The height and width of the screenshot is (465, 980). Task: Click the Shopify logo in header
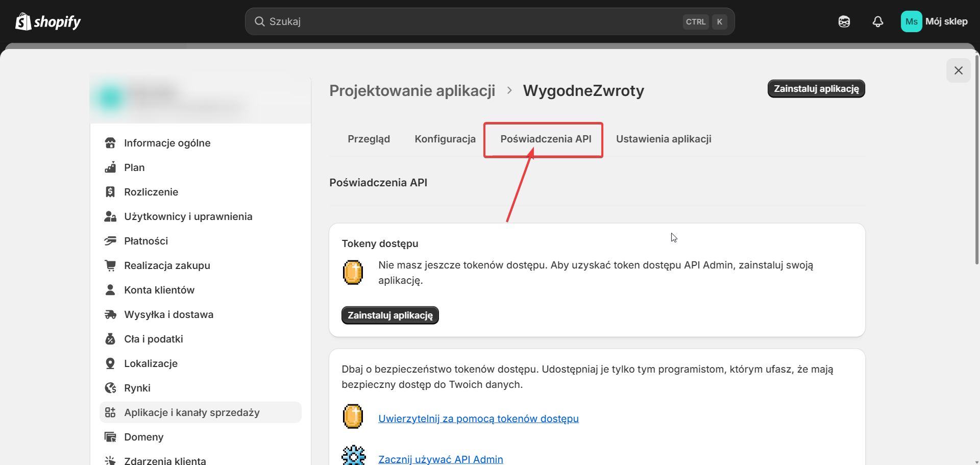tap(48, 21)
